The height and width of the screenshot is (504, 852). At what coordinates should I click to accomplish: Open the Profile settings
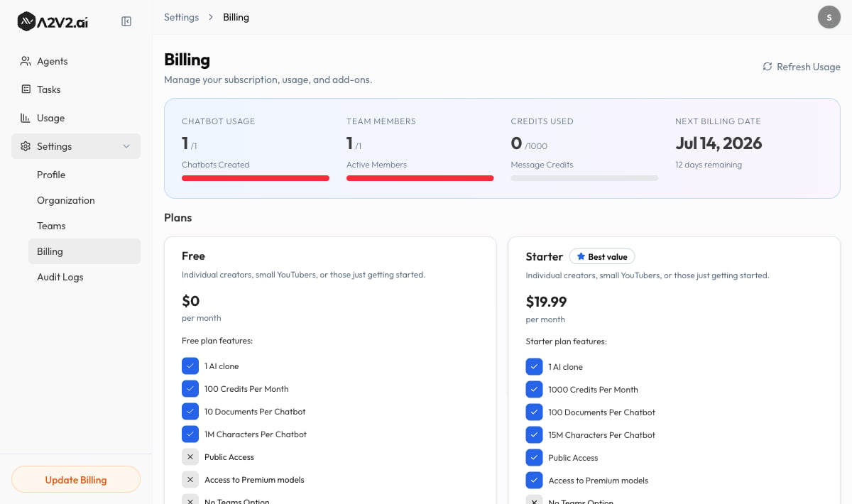pos(84,175)
